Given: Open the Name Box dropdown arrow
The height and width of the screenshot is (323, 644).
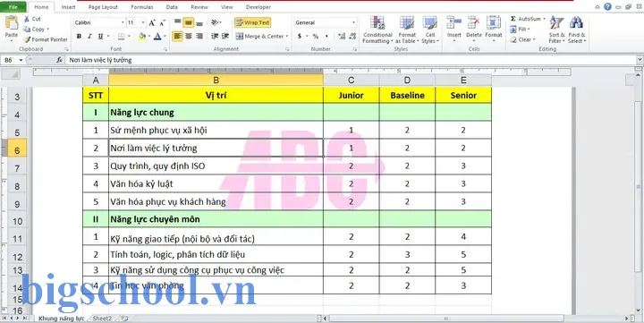Looking at the screenshot, I should click(21, 60).
